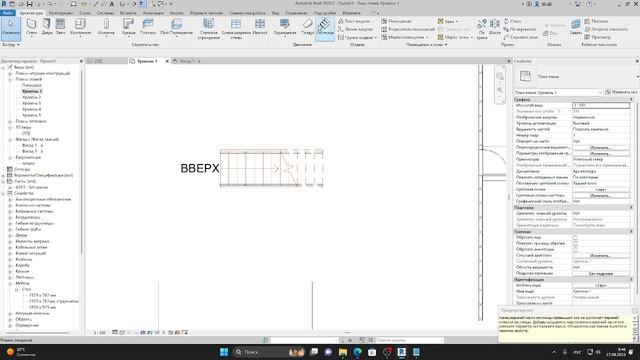
Task: Collapse the Графика properties section
Action: pyautogui.click(x=631, y=100)
